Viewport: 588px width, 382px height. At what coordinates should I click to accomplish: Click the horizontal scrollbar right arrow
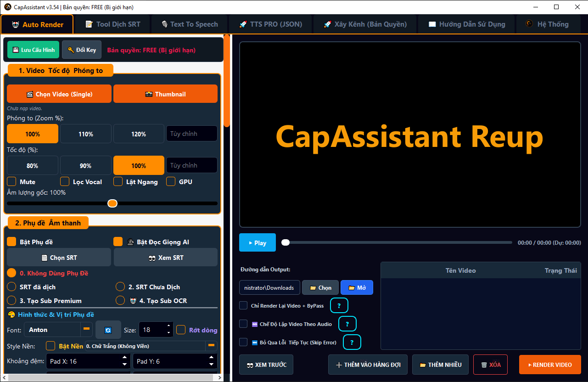[x=219, y=378]
